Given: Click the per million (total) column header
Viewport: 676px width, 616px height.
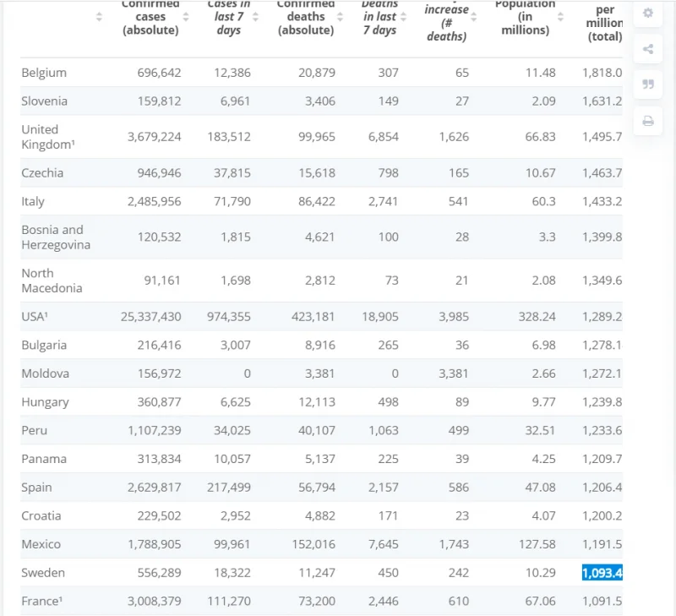Looking at the screenshot, I should click(604, 23).
